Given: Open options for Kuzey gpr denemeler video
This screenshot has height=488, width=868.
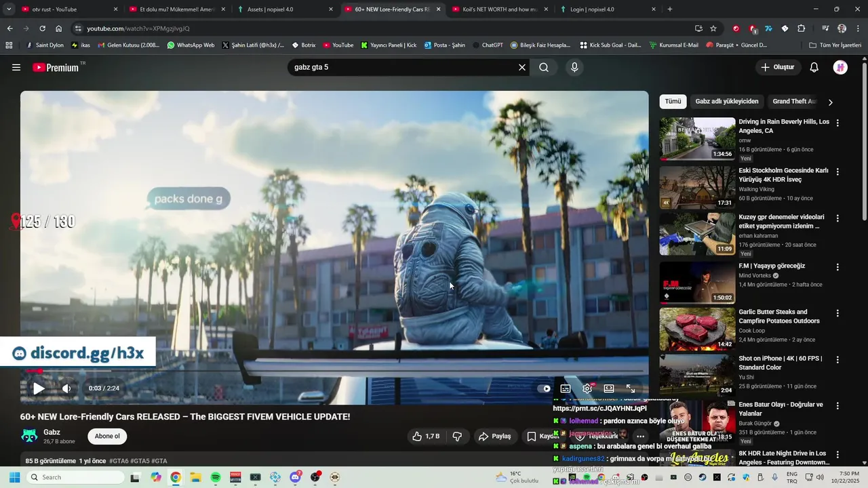Looking at the screenshot, I should click(837, 219).
